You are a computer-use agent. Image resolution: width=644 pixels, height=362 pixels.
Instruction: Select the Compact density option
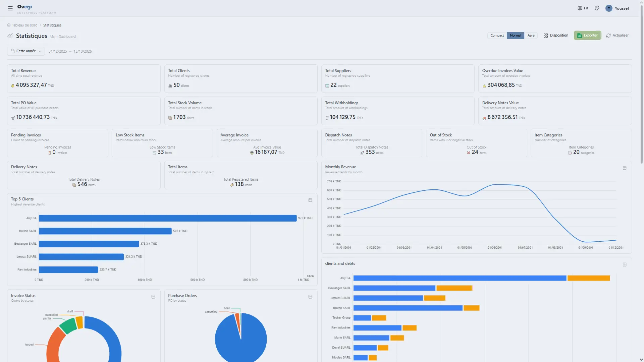(x=497, y=36)
